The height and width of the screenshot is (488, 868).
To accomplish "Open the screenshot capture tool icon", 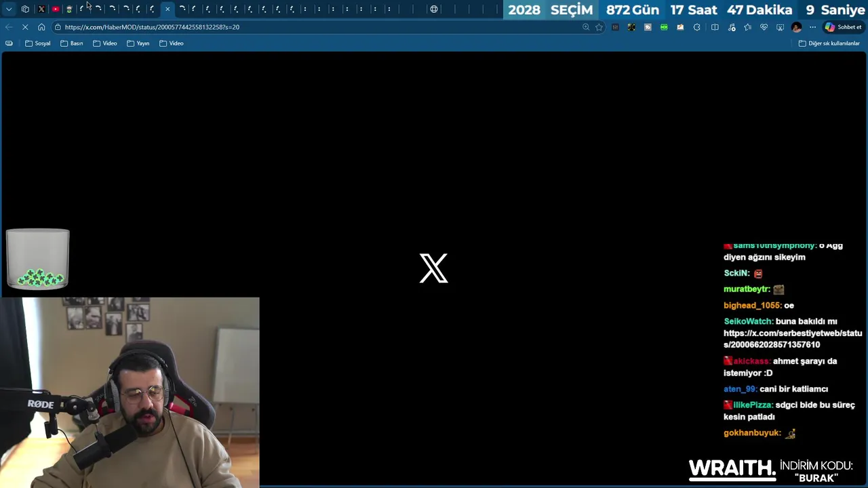I will click(780, 27).
